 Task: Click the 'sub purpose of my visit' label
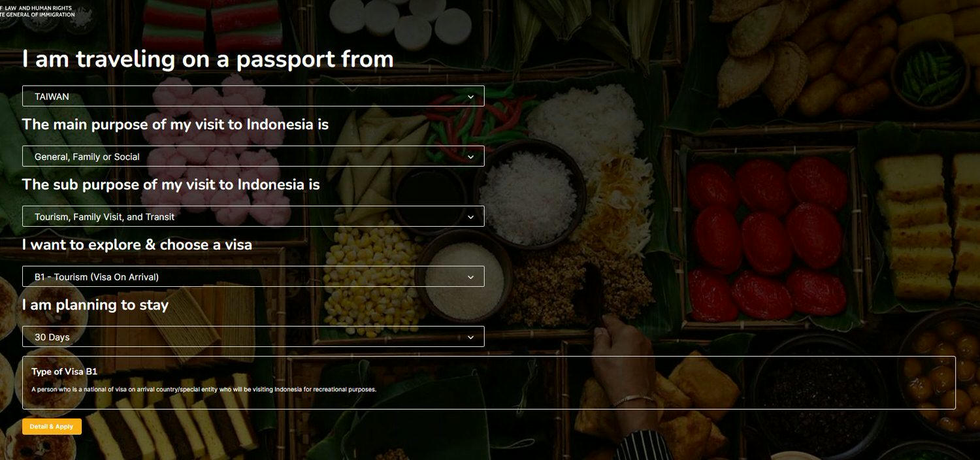171,184
